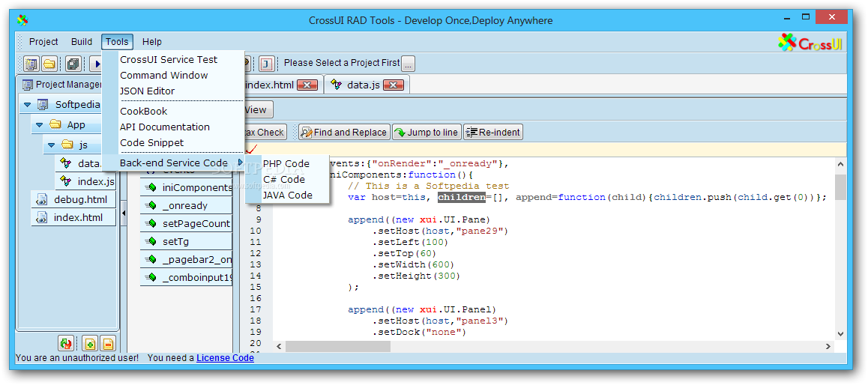868x385 pixels.
Task: Collapse the js folder node
Action: pyautogui.click(x=52, y=145)
